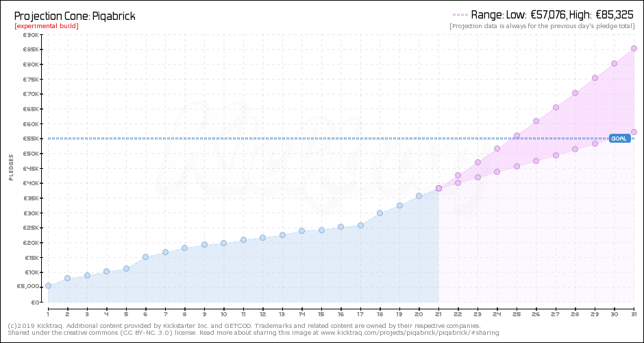Screen dimensions: 644x343
Task: Click the day 21 point where projection begins
Action: (x=438, y=189)
